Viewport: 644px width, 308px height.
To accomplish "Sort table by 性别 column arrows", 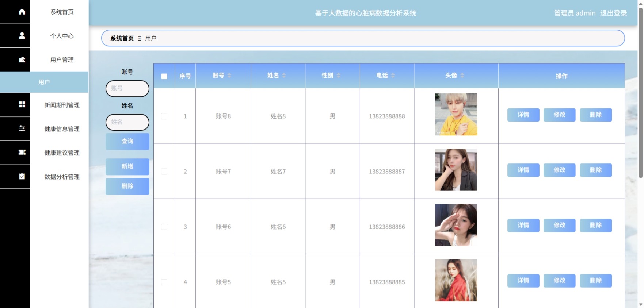I will 339,75.
